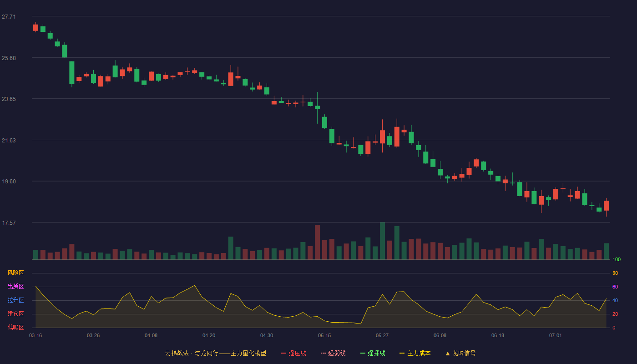Click the 07-01 date label
Image resolution: width=637 pixels, height=364 pixels.
556,335
